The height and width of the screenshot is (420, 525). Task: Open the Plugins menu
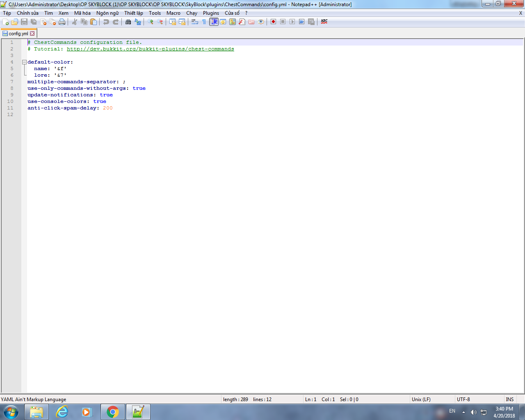tap(211, 13)
